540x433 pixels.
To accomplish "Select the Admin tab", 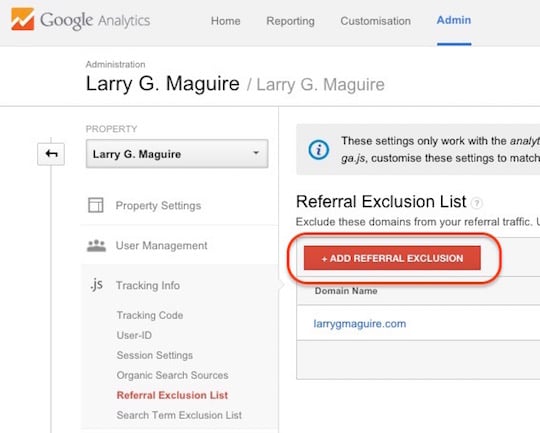I will tap(454, 20).
